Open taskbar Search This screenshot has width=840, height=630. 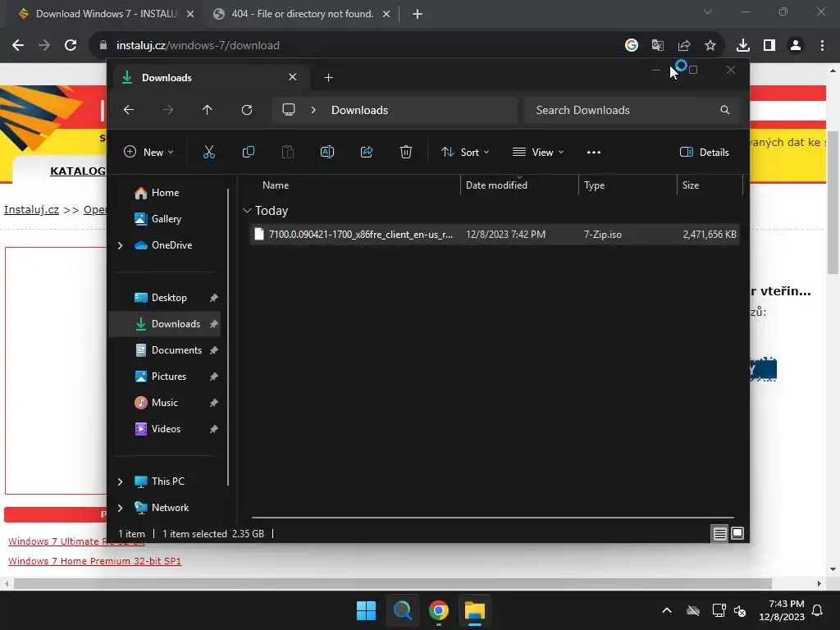tap(402, 610)
